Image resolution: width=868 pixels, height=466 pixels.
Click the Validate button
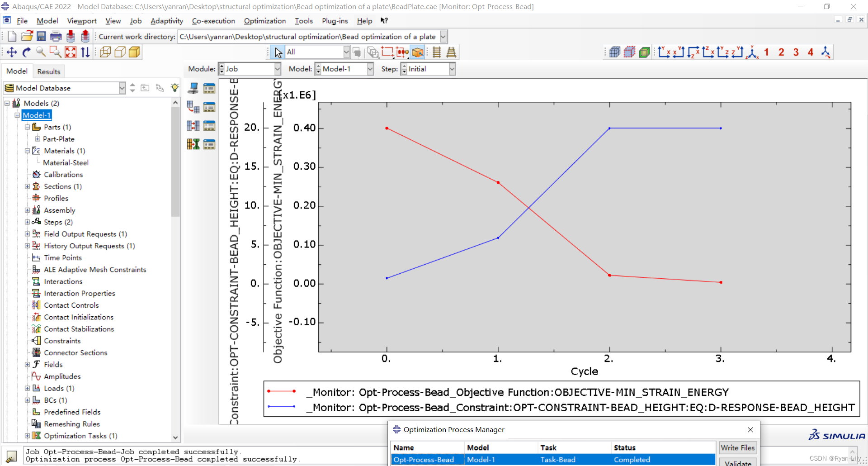click(738, 462)
